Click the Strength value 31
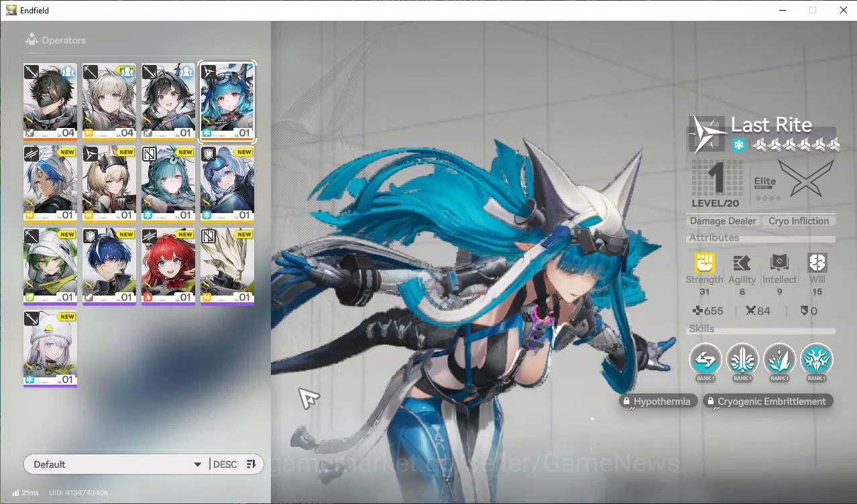Image resolution: width=857 pixels, height=504 pixels. pos(704,292)
